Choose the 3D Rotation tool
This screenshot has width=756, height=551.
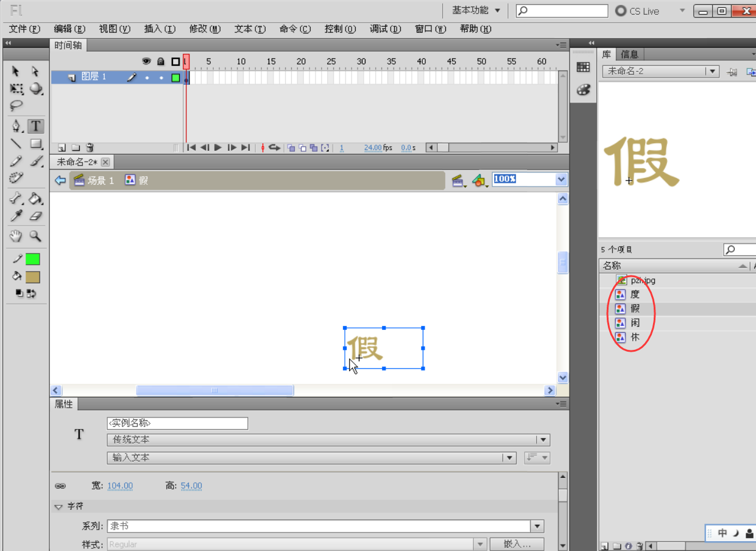click(36, 89)
